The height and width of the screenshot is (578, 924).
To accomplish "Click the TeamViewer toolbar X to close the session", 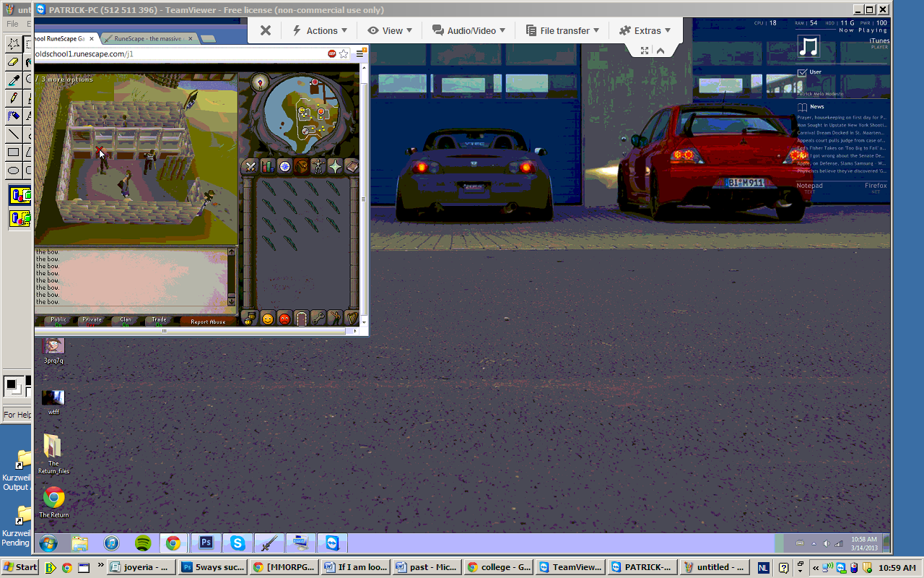I will (x=266, y=30).
